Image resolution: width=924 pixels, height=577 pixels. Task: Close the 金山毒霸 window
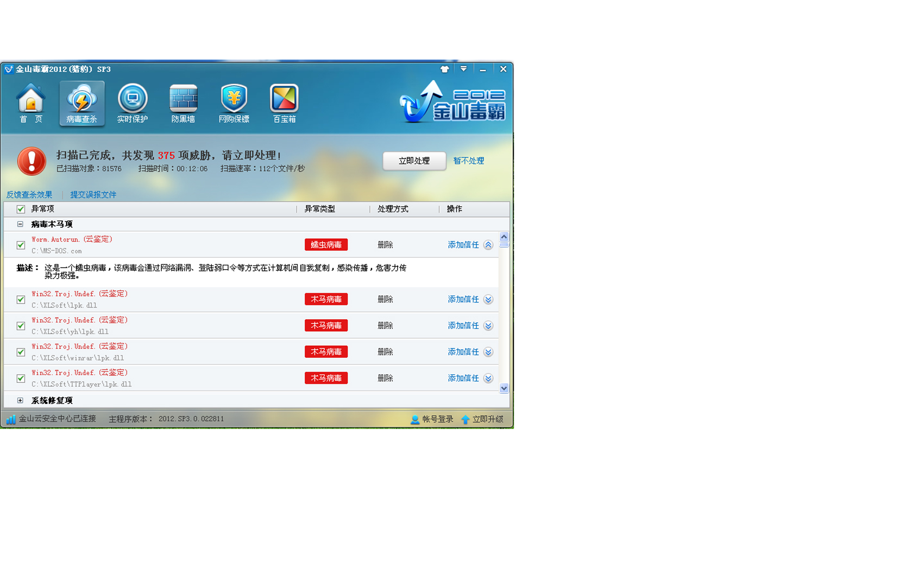click(x=503, y=69)
